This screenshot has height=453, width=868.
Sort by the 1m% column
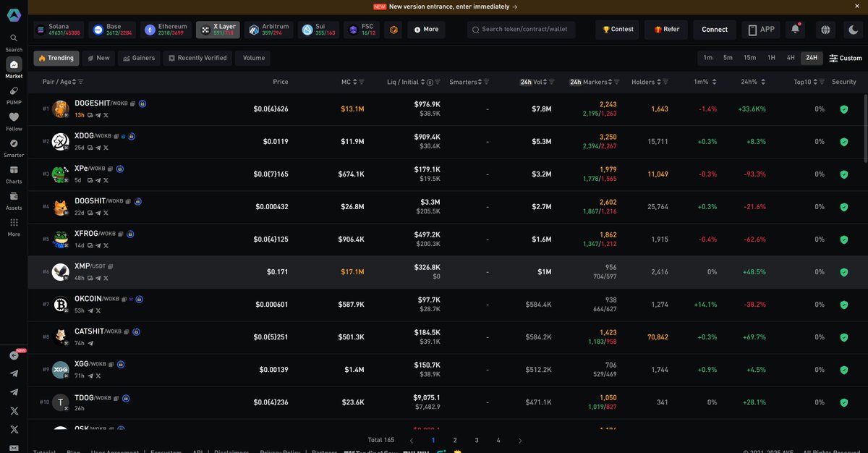[714, 82]
